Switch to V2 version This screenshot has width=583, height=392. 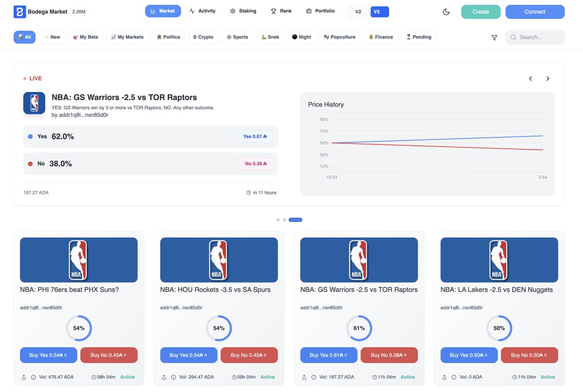[x=358, y=12]
